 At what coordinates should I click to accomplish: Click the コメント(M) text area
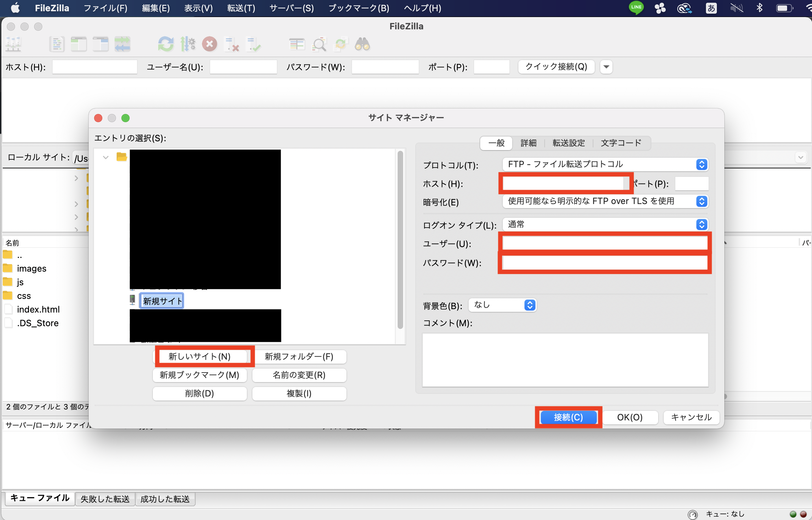pyautogui.click(x=565, y=360)
